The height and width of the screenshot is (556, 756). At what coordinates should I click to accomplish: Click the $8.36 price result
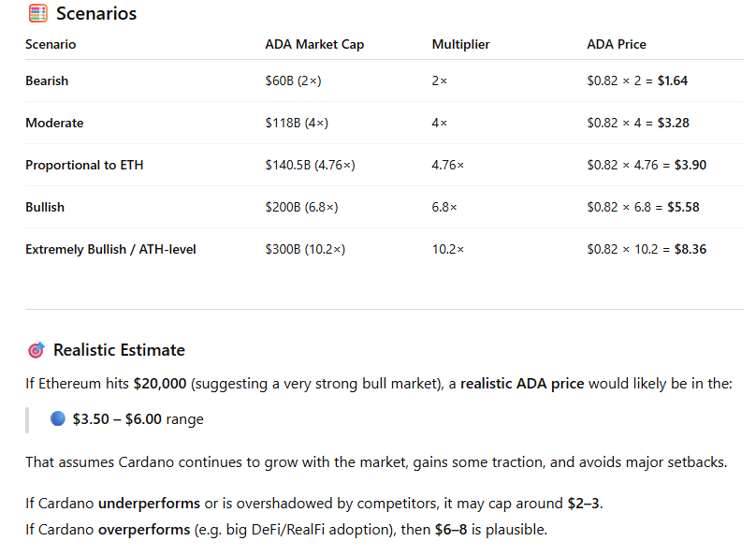691,249
